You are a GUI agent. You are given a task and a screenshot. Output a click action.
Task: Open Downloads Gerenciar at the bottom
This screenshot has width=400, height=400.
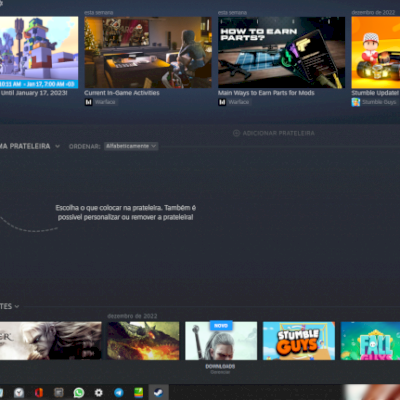coord(220,369)
